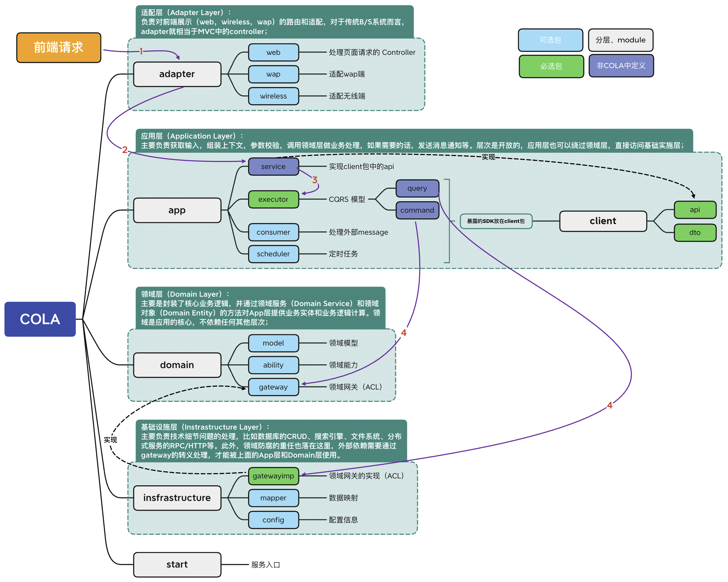
Task: Select the wireless package node
Action: click(273, 96)
